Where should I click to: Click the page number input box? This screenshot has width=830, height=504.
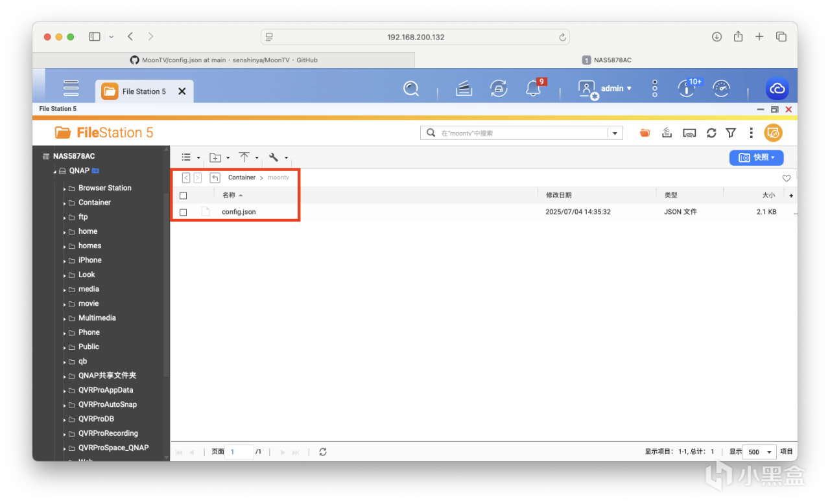click(x=240, y=452)
